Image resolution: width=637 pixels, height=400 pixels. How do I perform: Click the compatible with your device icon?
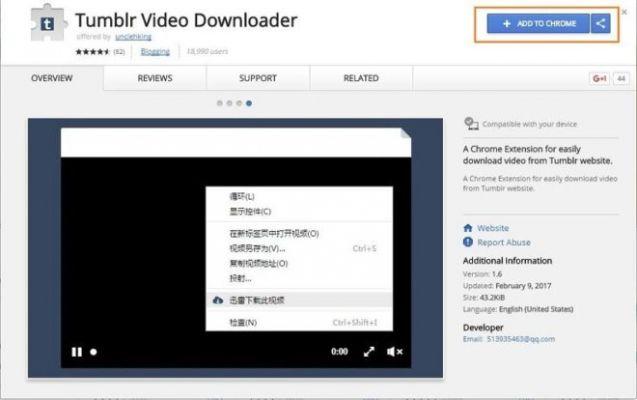point(471,123)
